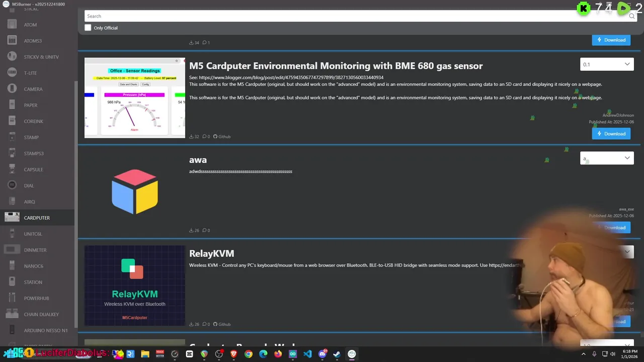Open Brave browser from the taskbar

tap(233, 354)
